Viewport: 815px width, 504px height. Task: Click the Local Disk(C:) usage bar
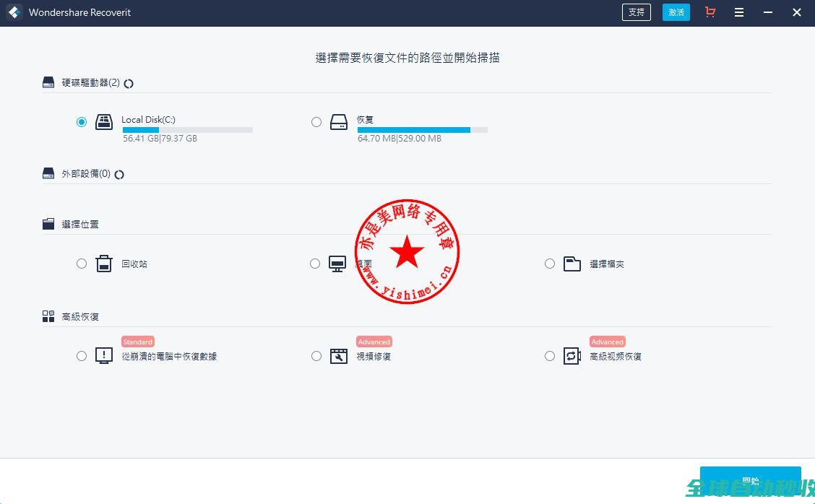[x=187, y=130]
